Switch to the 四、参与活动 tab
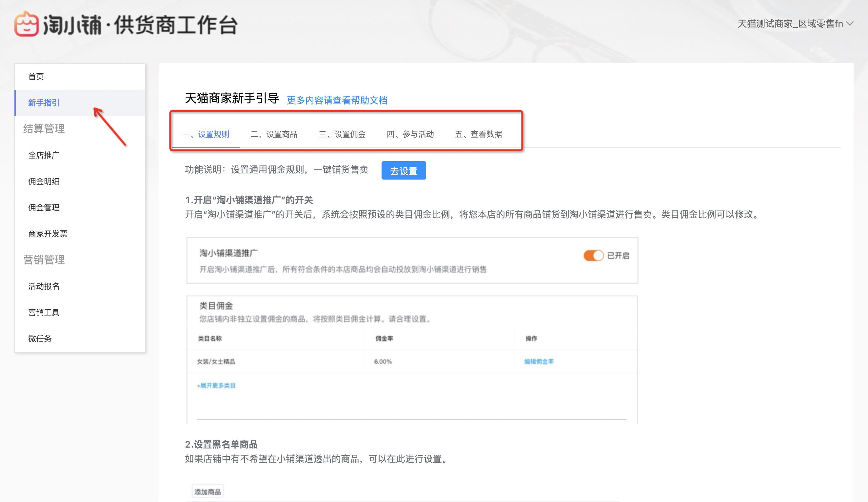Viewport: 868px width, 502px height. 410,134
